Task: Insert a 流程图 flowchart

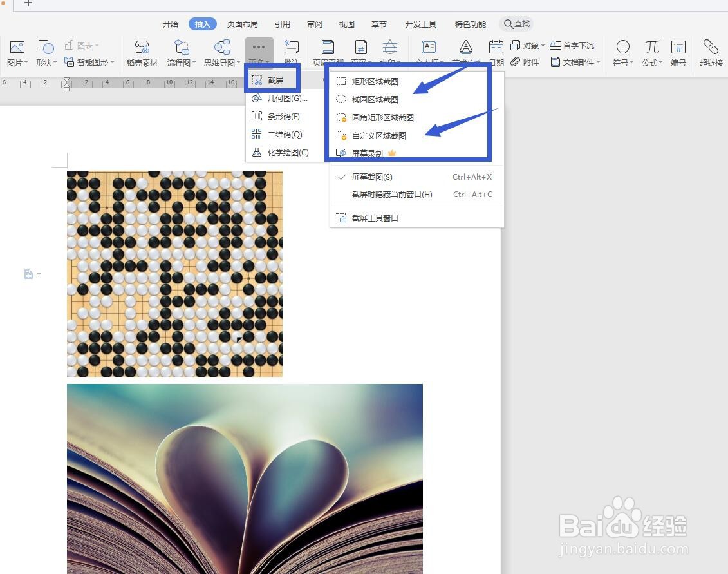Action: tap(181, 53)
